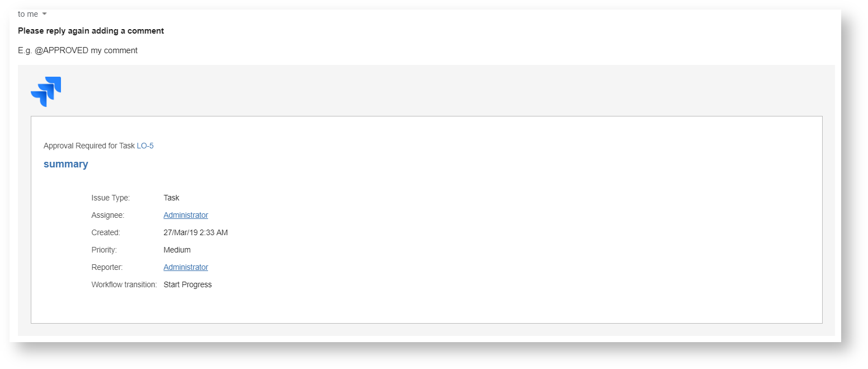Open the LO-5 issue link

click(145, 146)
